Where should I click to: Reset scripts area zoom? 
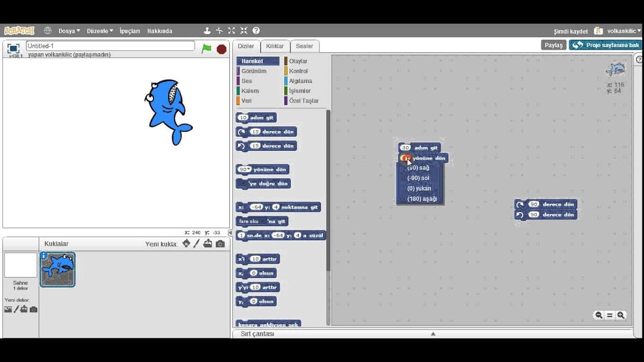point(610,315)
